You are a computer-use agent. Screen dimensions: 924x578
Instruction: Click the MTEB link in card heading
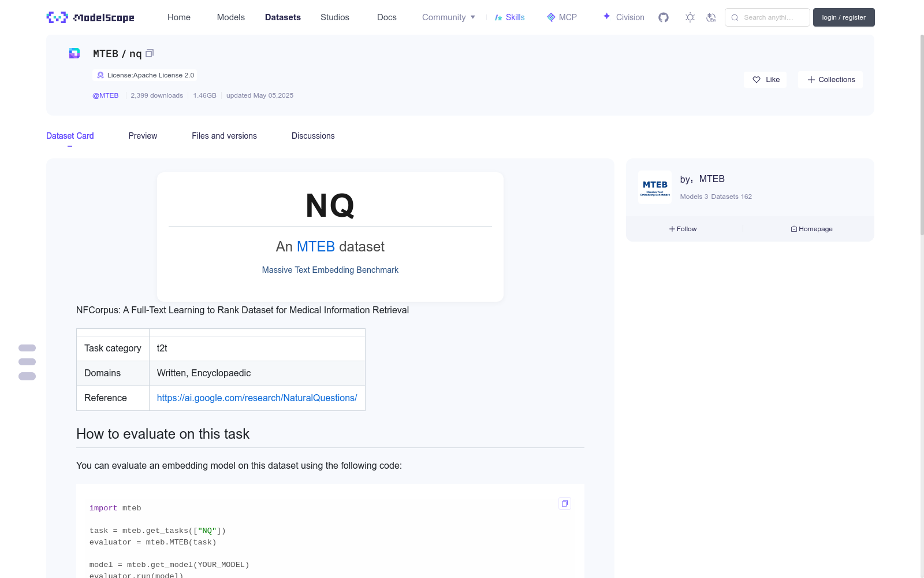click(316, 247)
